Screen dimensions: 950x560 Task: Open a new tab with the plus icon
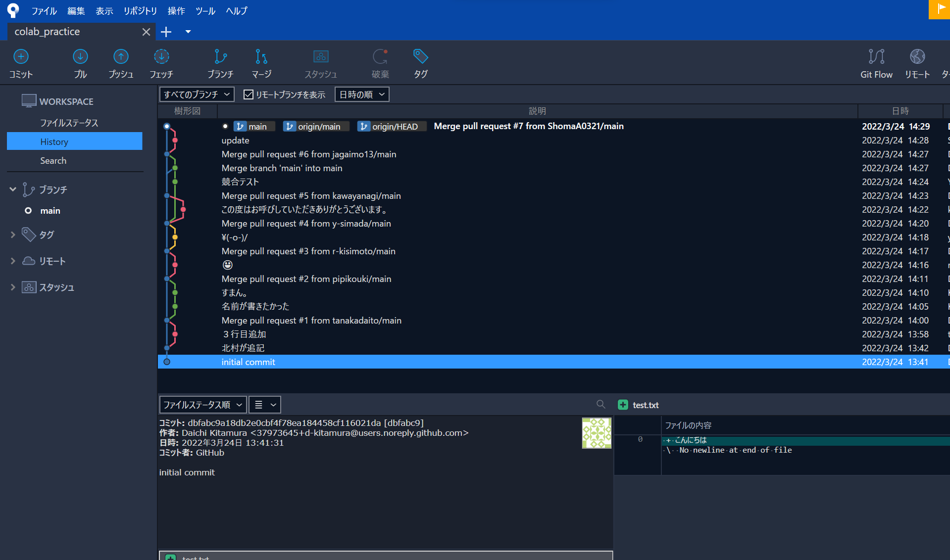point(166,32)
